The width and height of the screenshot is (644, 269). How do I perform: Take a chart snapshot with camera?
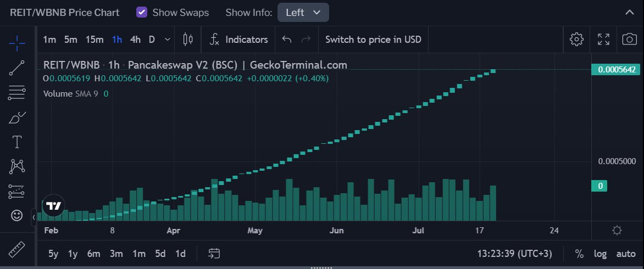[x=629, y=40]
